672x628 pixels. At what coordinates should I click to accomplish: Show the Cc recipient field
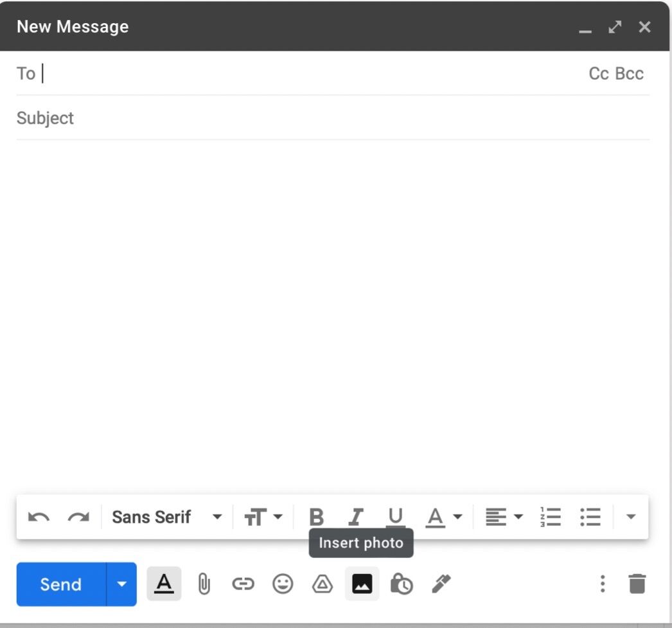point(598,73)
